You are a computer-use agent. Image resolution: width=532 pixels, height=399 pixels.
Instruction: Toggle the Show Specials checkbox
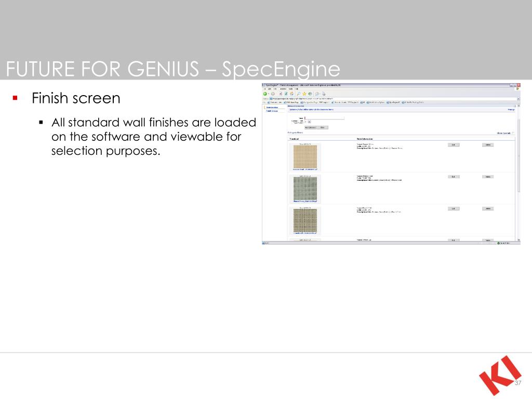pos(513,133)
